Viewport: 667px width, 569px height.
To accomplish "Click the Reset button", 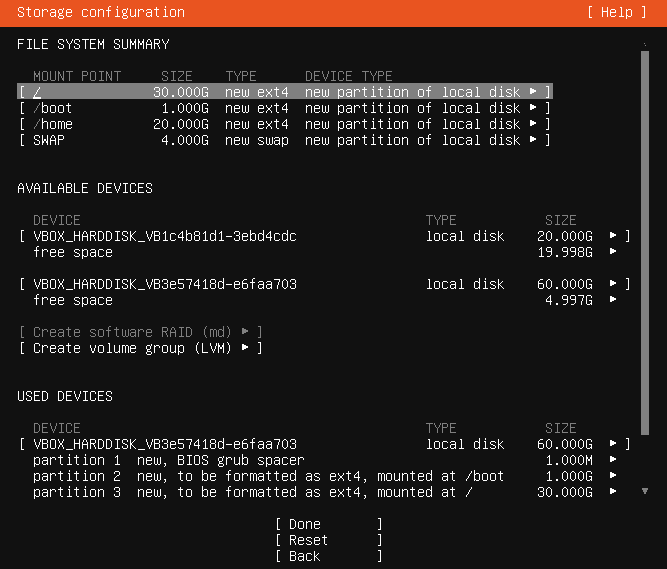I will point(329,540).
